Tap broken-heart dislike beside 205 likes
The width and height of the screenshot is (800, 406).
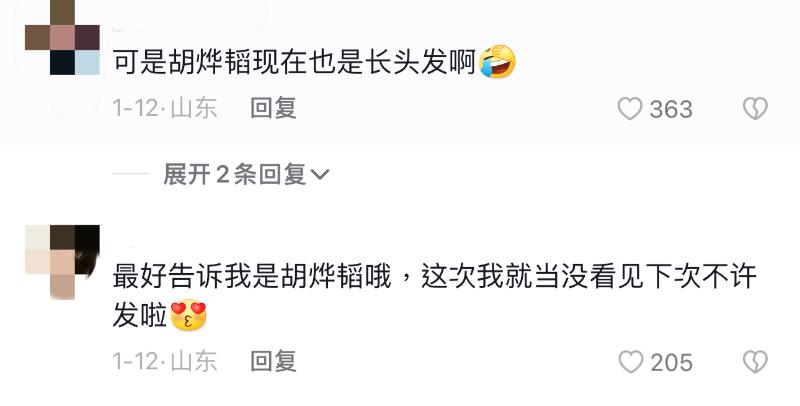pyautogui.click(x=755, y=362)
